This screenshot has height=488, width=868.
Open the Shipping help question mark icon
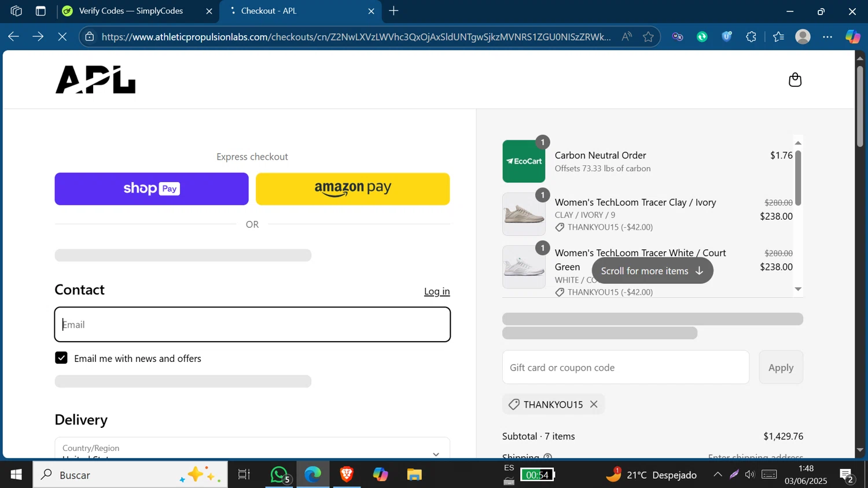tap(547, 457)
